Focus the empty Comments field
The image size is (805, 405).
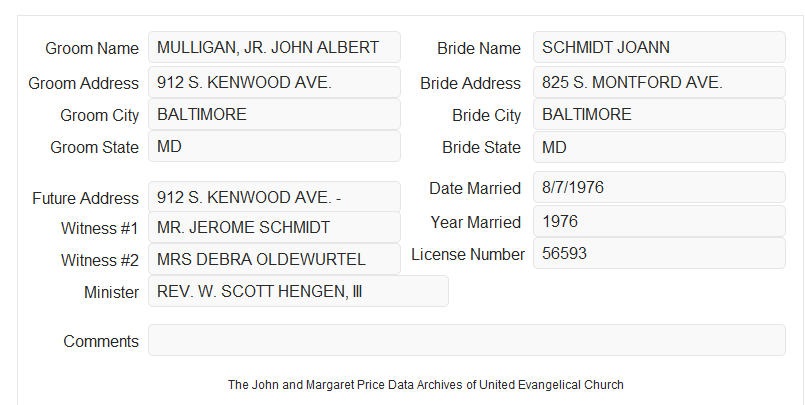(x=467, y=340)
